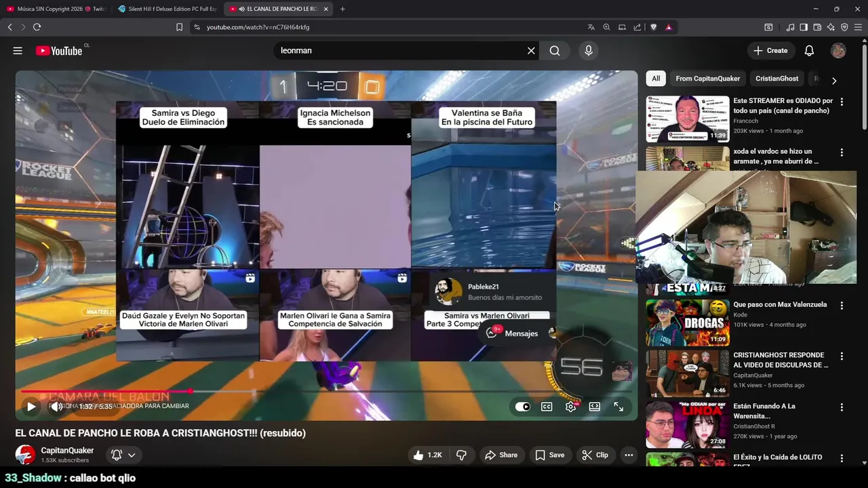The image size is (868, 488).
Task: Open the tab search icon in toolbar
Action: tap(768, 27)
